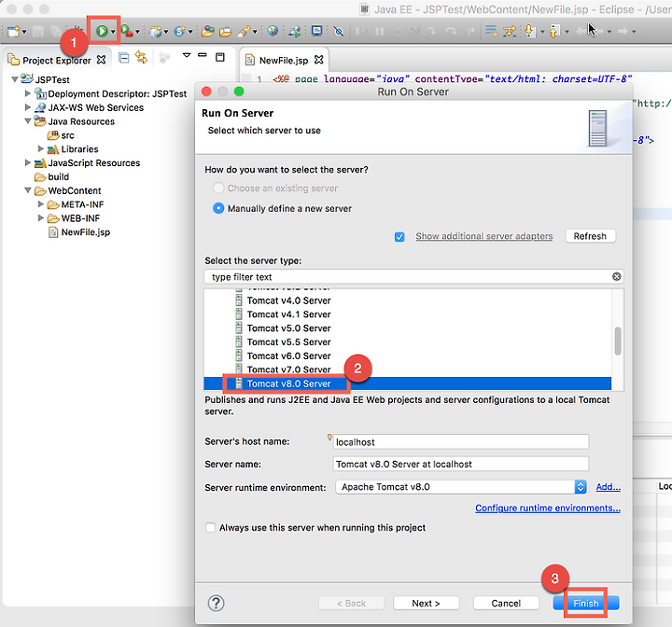This screenshot has width=672, height=627.
Task: Click the Run Last Tool icon with the red toolbox
Action: [126, 31]
